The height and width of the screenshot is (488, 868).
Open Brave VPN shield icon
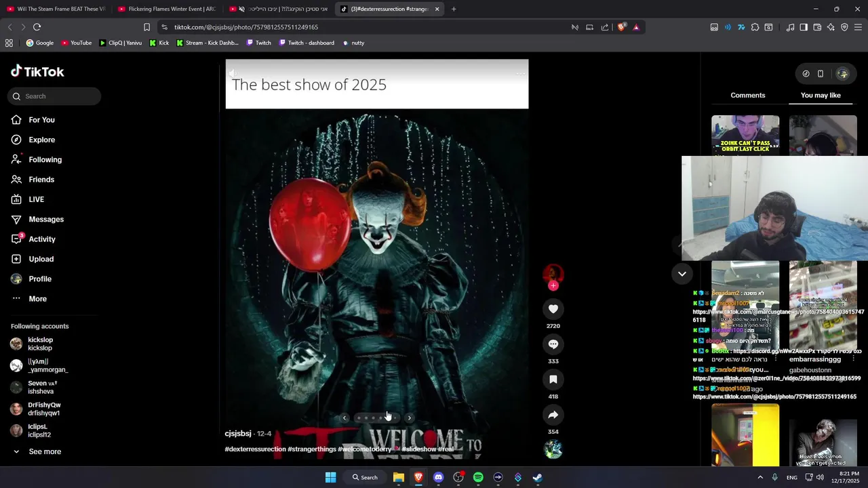[x=844, y=27]
